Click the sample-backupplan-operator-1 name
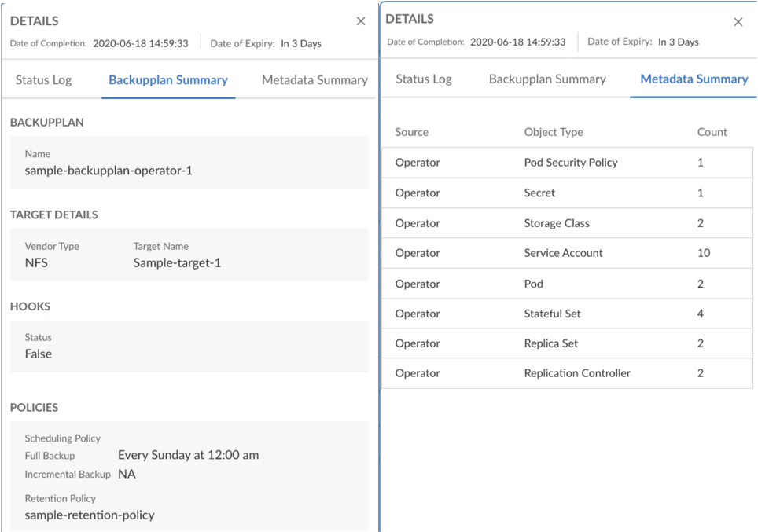The height and width of the screenshot is (532, 758). tap(109, 171)
